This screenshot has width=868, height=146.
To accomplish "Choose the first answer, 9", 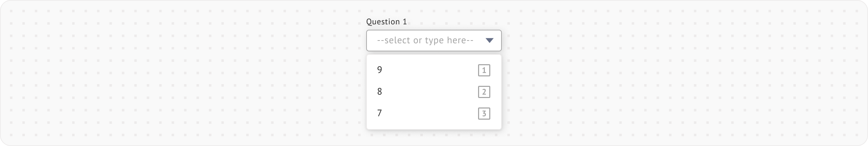I will point(380,70).
